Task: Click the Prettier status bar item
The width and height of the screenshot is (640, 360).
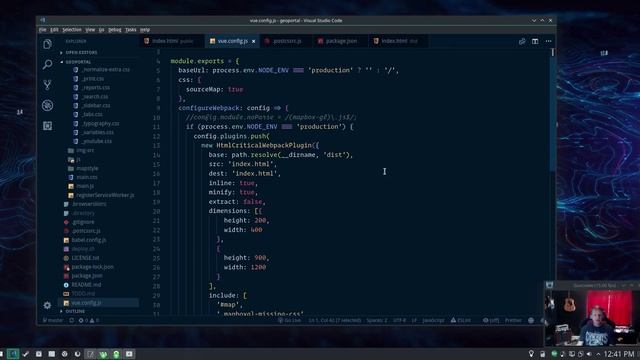Action: [x=513, y=320]
